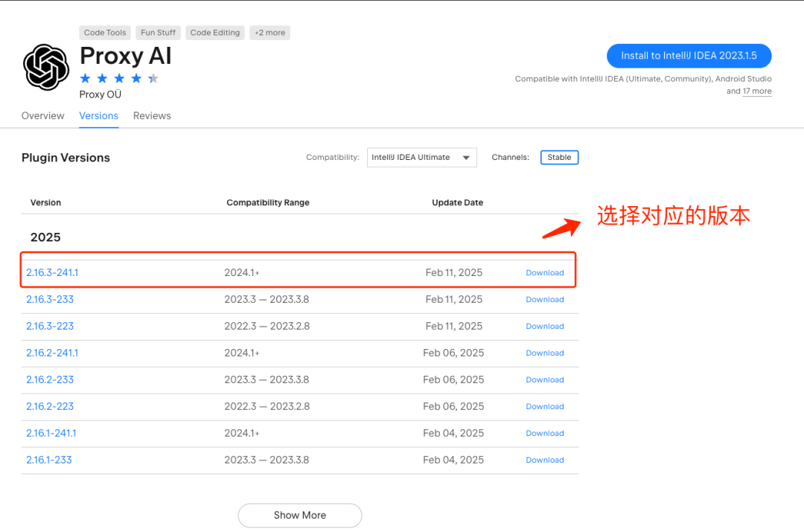Click the 2025 year group heading
This screenshot has width=804, height=532.
coord(45,237)
